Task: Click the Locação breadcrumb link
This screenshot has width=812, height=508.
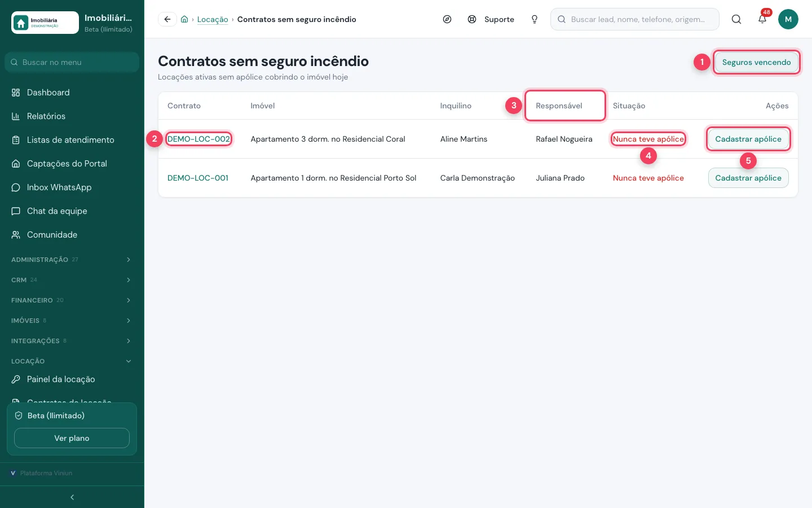Action: point(213,19)
